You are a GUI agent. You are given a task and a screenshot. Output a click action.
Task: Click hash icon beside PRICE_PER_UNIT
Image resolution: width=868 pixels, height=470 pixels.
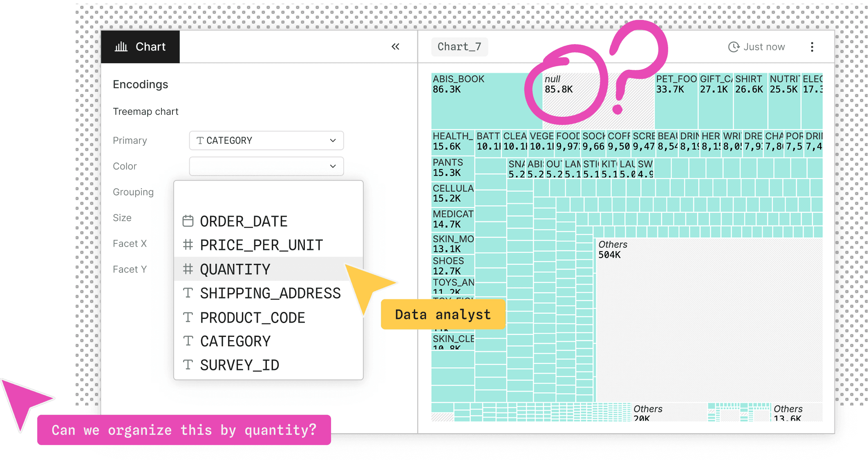click(x=188, y=245)
